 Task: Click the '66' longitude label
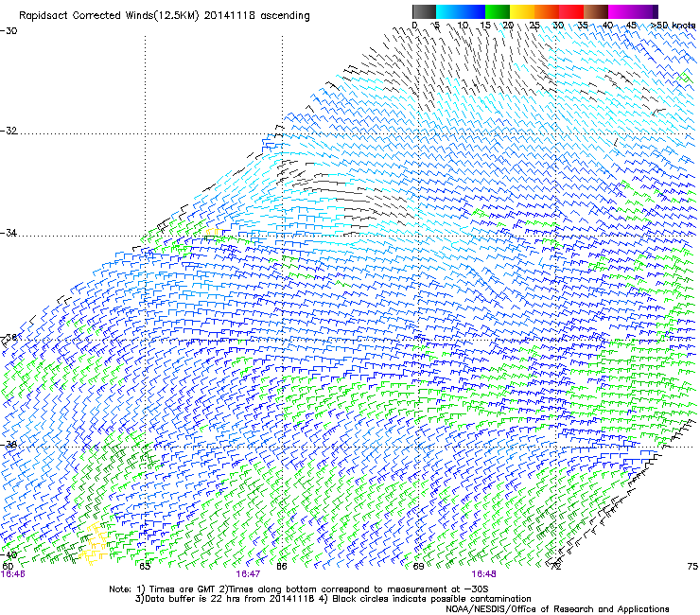(282, 567)
